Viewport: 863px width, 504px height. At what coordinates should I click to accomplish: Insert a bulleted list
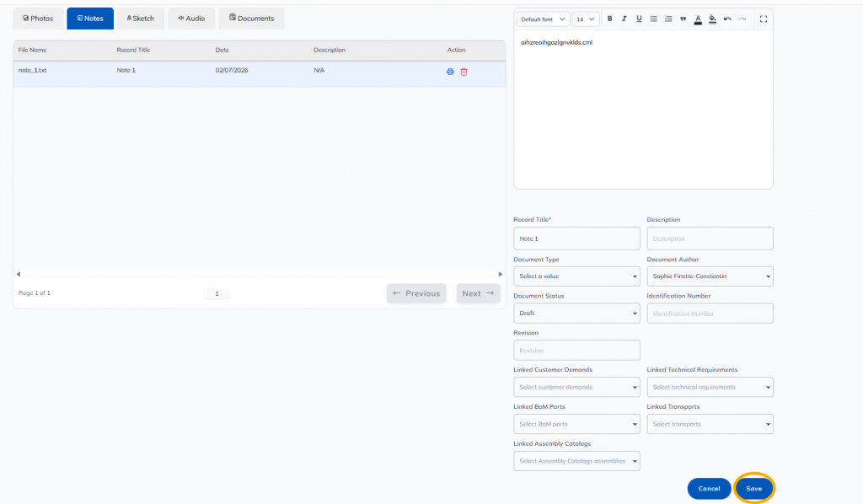tap(654, 19)
